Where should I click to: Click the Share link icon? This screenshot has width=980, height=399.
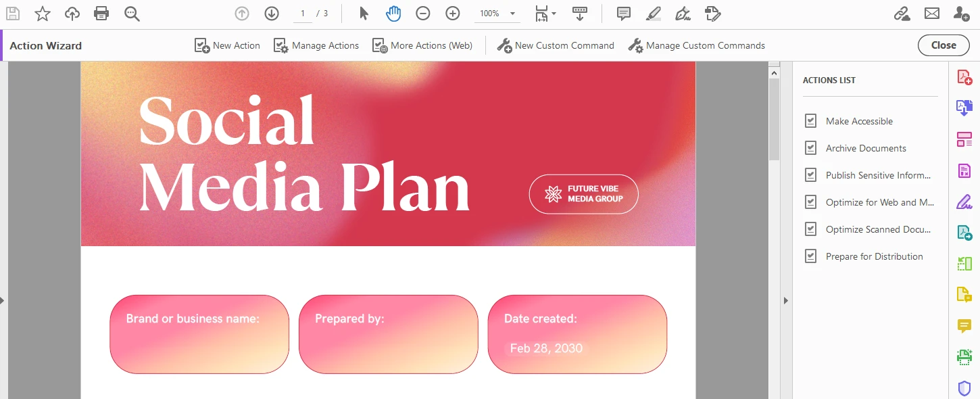click(902, 14)
